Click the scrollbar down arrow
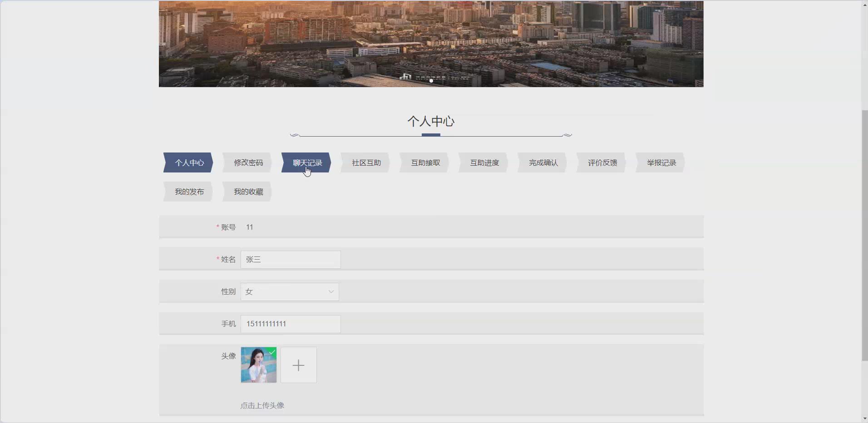Screen dimensions: 868x423 coord(863,418)
